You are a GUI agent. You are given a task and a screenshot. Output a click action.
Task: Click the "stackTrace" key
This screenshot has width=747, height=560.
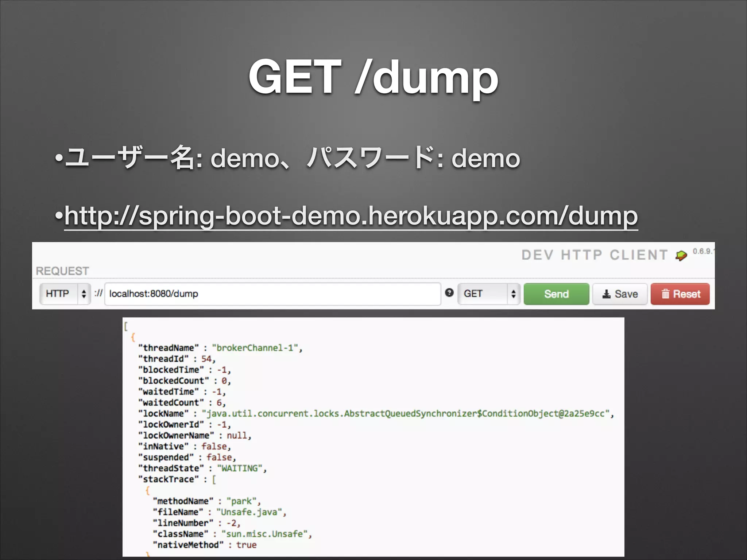pos(169,479)
